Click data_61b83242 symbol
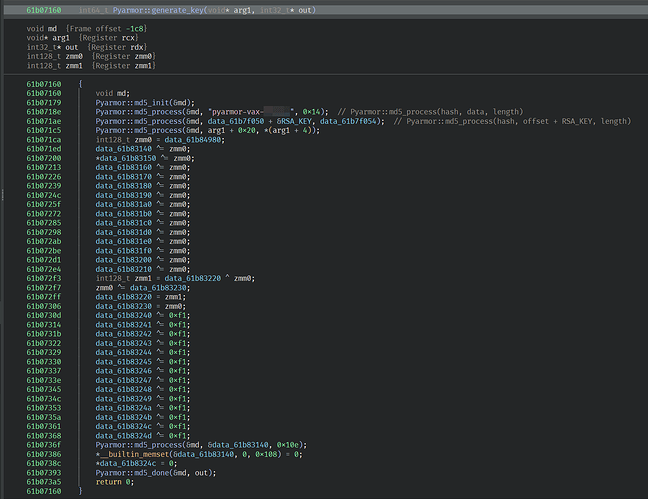Viewport: 648px width, 499px height. 124,334
